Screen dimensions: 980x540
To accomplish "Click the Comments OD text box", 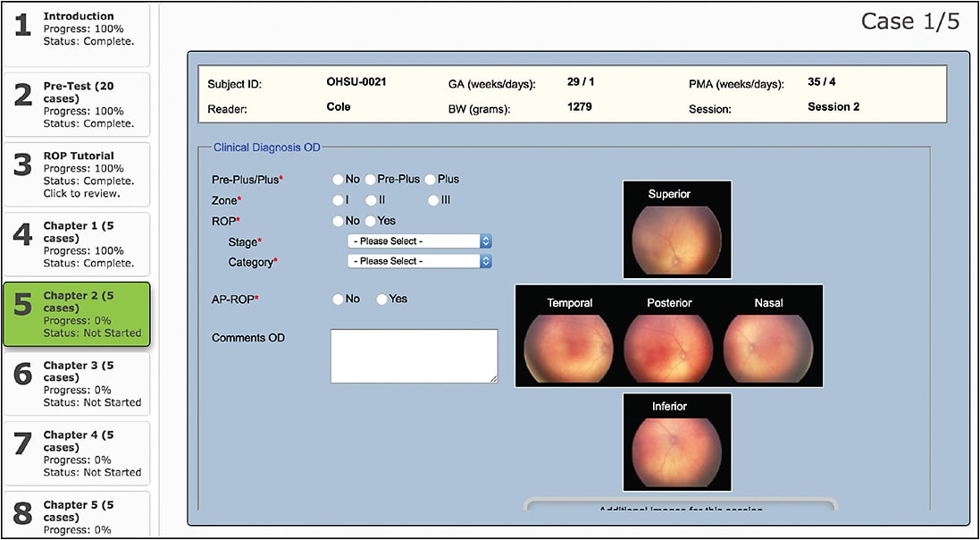I will 413,355.
